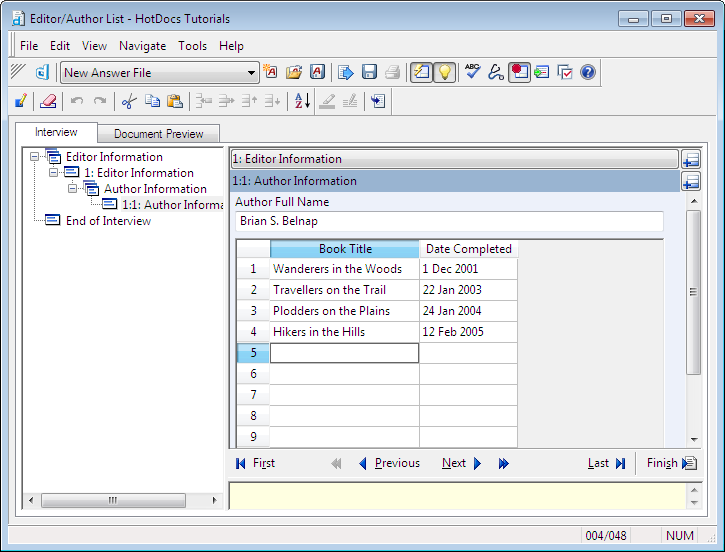Toggle the instant update red-dot button
Image resolution: width=725 pixels, height=552 pixels.
tap(519, 72)
